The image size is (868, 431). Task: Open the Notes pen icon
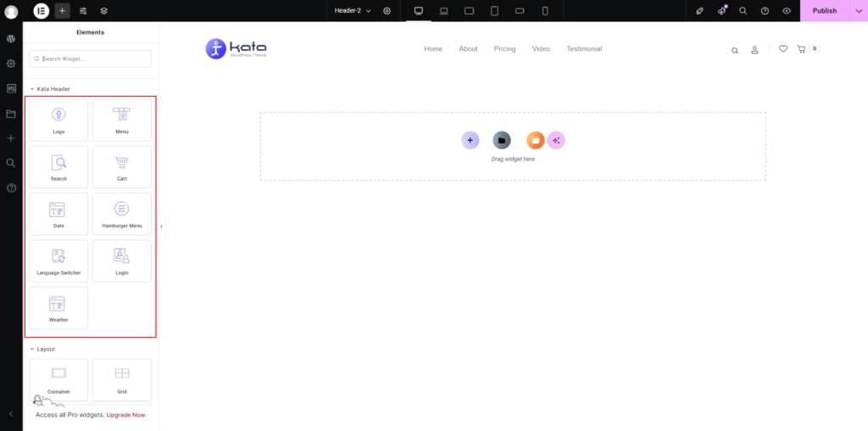(699, 11)
